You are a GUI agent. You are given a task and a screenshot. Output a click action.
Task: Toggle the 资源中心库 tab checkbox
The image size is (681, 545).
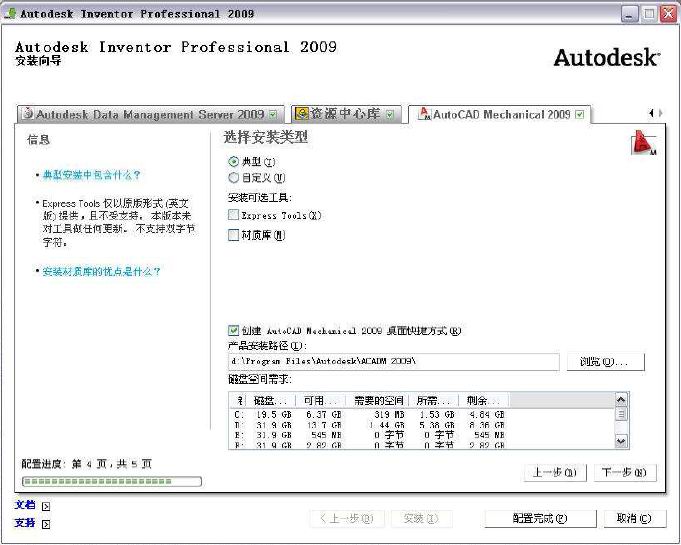[390, 115]
